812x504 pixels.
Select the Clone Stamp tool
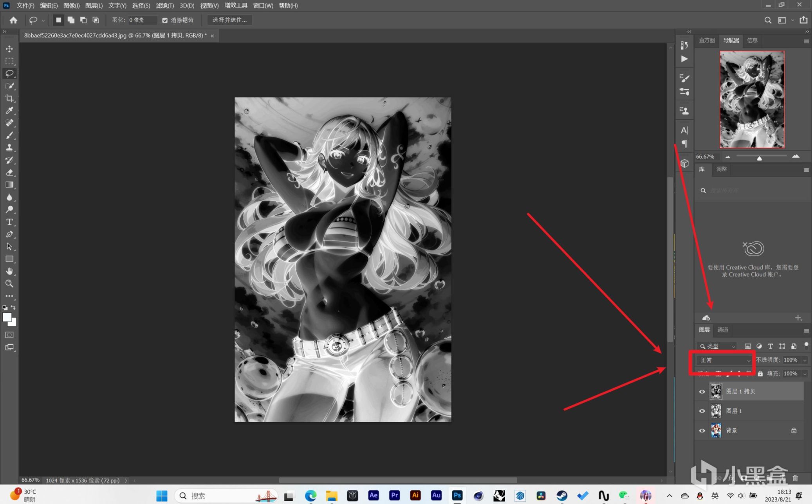(x=9, y=148)
